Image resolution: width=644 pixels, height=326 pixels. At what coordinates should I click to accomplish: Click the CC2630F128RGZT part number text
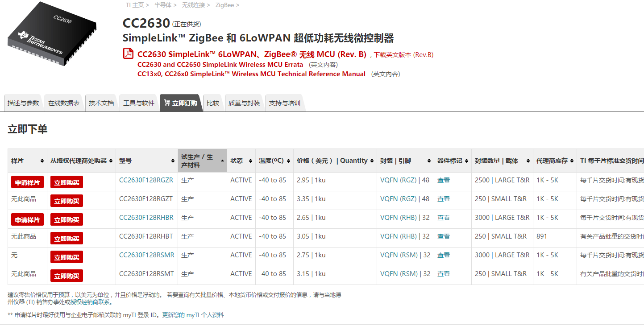tap(146, 199)
